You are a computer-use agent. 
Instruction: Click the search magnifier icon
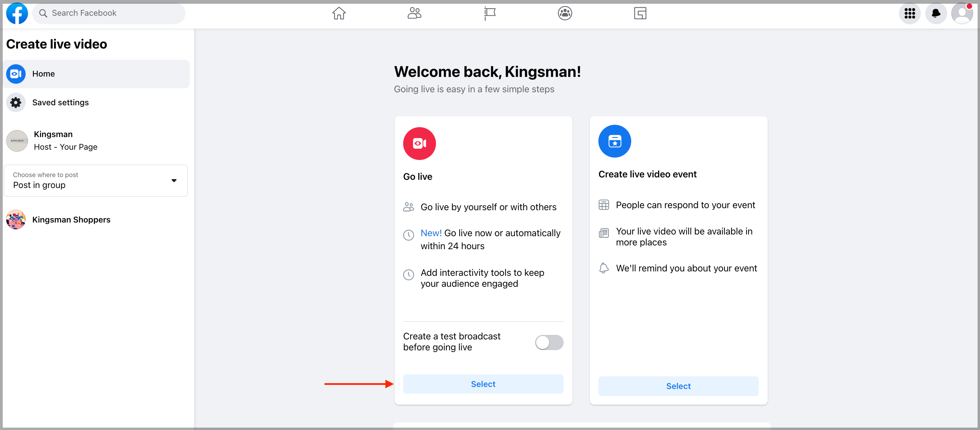[43, 13]
